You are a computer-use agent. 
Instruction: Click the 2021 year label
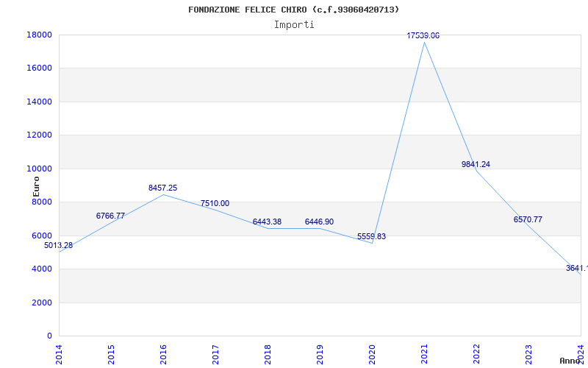(x=424, y=355)
